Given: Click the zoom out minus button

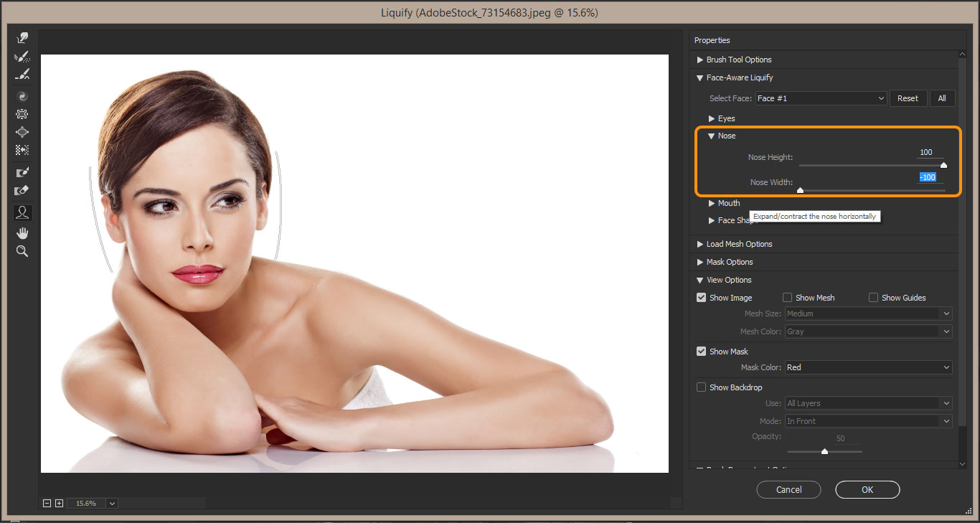Looking at the screenshot, I should [47, 504].
